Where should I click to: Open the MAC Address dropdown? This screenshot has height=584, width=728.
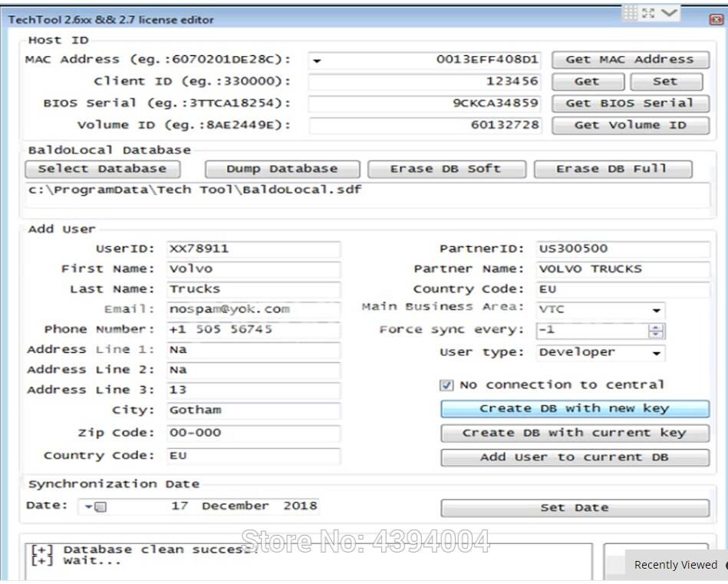318,61
